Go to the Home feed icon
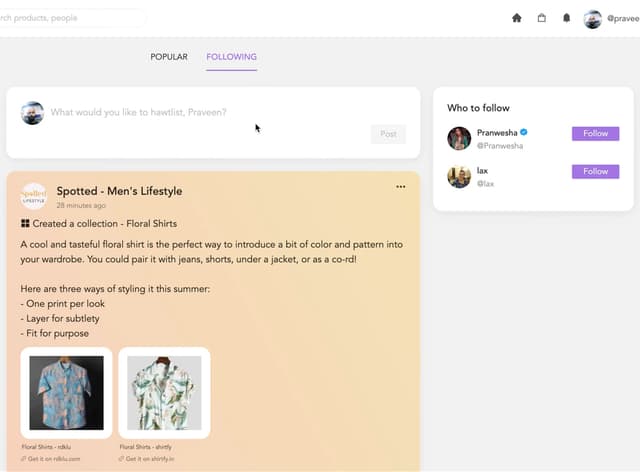The image size is (640, 472). [517, 18]
